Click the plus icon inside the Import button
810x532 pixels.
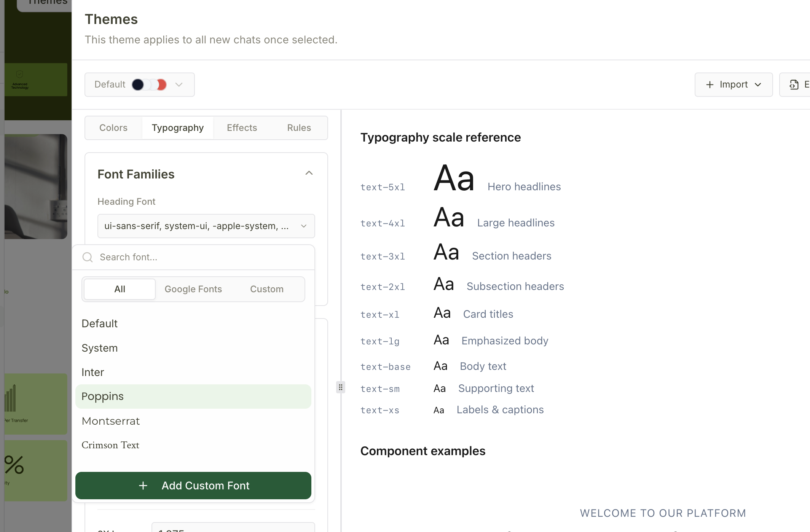710,84
